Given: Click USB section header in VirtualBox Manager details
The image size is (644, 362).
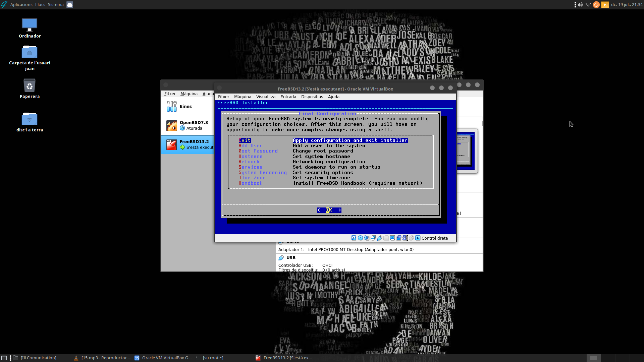Looking at the screenshot, I should pyautogui.click(x=291, y=258).
